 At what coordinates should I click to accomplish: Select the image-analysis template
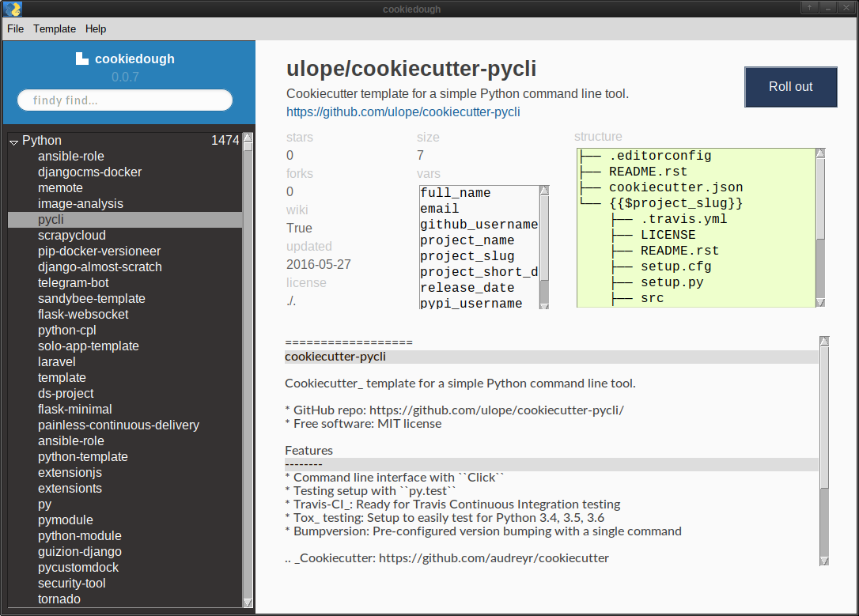coord(81,204)
